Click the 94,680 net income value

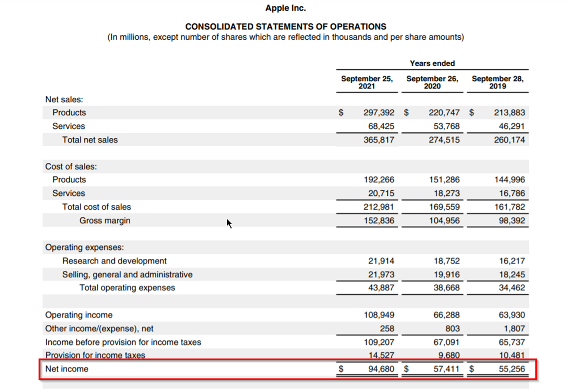tap(381, 369)
